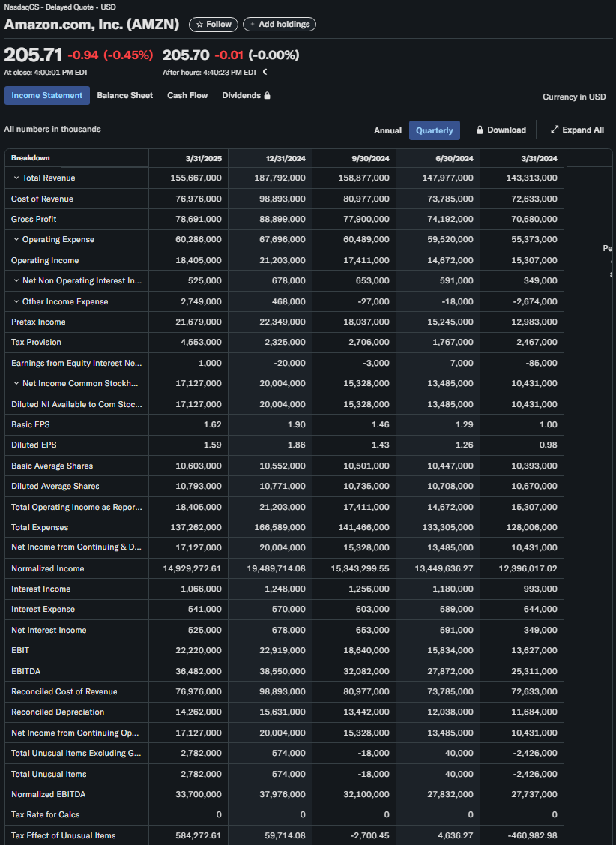
Task: Expand the Total Revenue row
Action: (16, 178)
